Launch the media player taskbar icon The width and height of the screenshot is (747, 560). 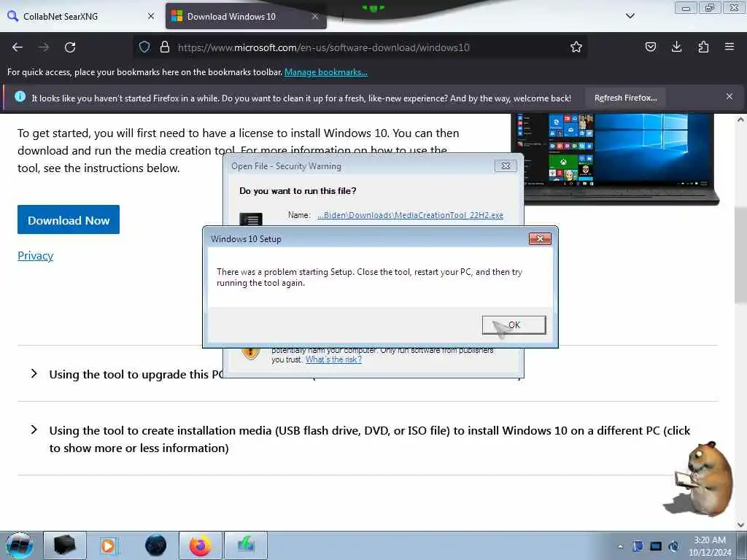click(x=108, y=545)
